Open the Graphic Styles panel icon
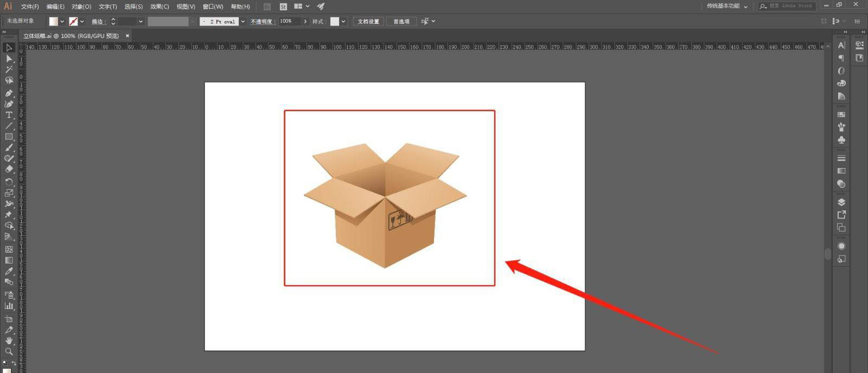The image size is (868, 373). pyautogui.click(x=841, y=259)
